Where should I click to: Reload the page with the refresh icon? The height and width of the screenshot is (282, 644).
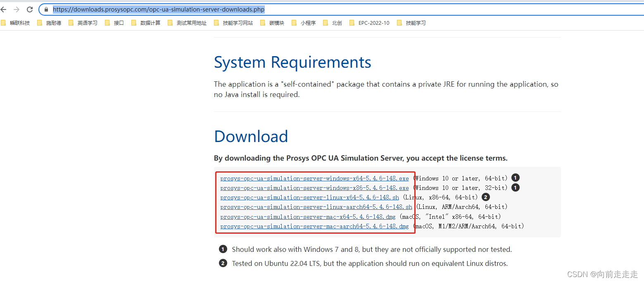pos(30,9)
